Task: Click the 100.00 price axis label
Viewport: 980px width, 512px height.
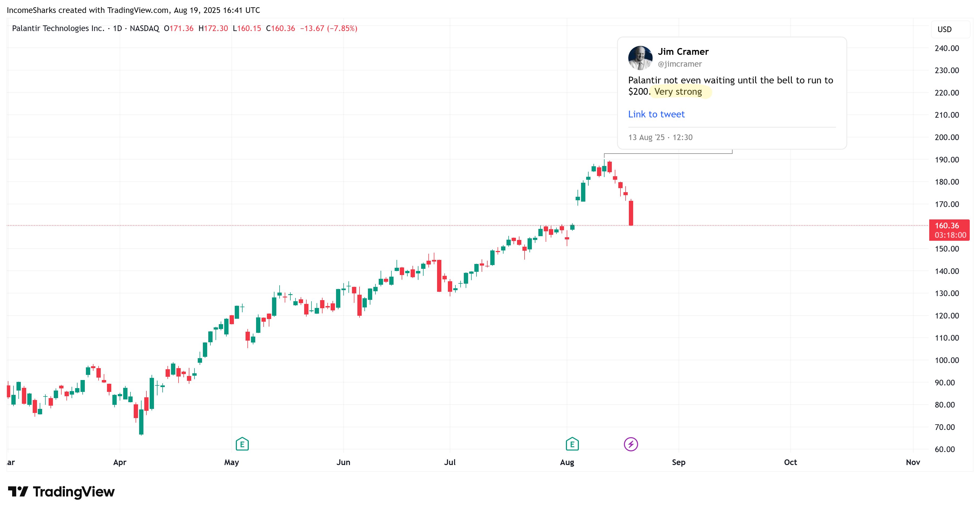Action: pyautogui.click(x=947, y=360)
